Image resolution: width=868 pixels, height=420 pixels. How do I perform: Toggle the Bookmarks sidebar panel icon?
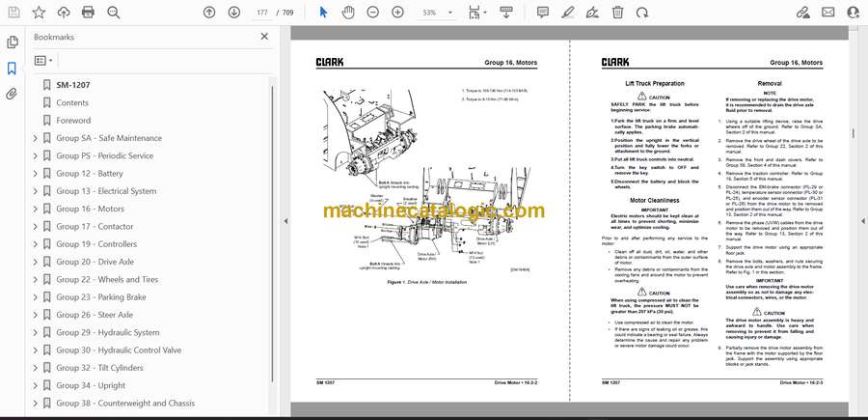point(12,69)
